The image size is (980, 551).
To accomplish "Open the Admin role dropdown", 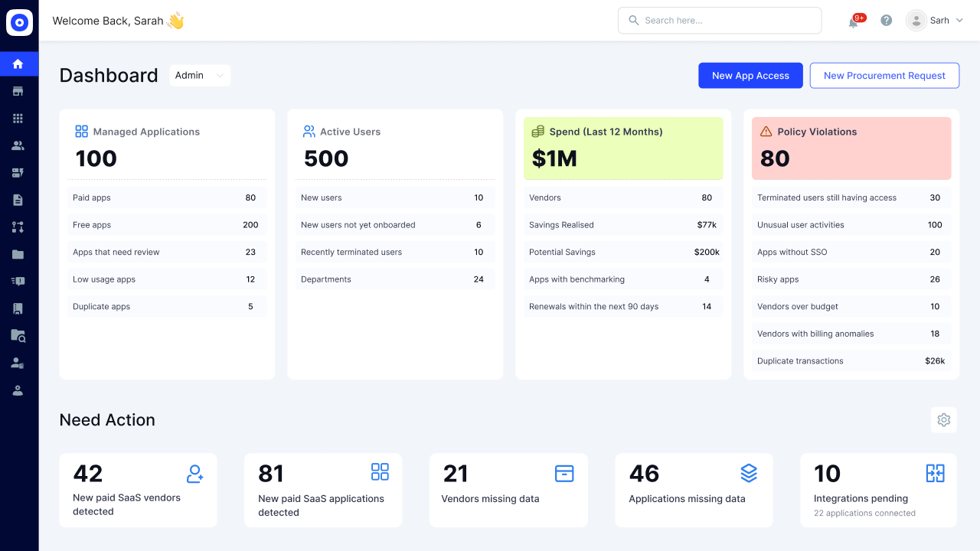I will 199,75.
